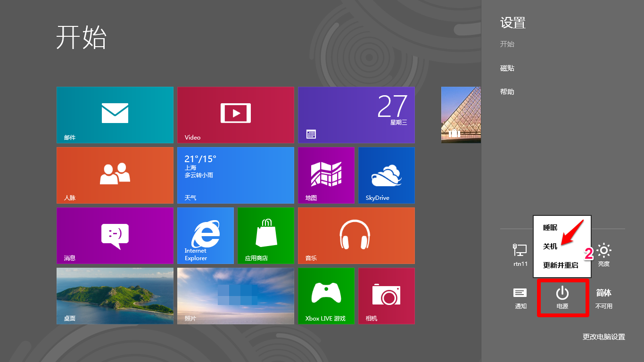Open the SkyDrive app
This screenshot has height=362, width=644.
pos(386,175)
